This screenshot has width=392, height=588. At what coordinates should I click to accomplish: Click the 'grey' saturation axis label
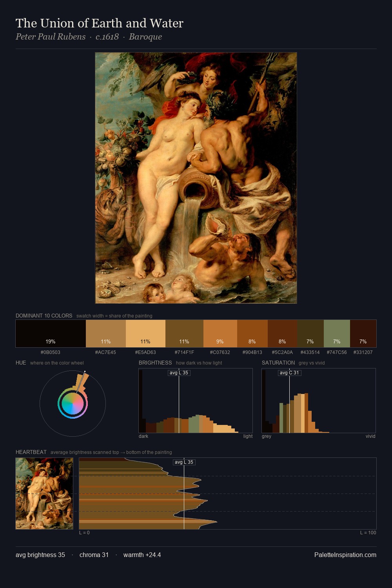point(267,436)
